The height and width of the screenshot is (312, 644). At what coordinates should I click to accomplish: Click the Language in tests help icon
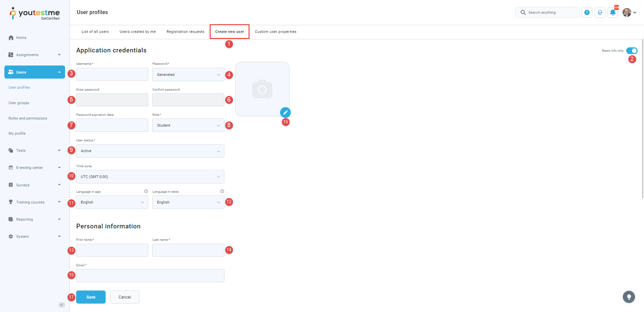[x=222, y=191]
